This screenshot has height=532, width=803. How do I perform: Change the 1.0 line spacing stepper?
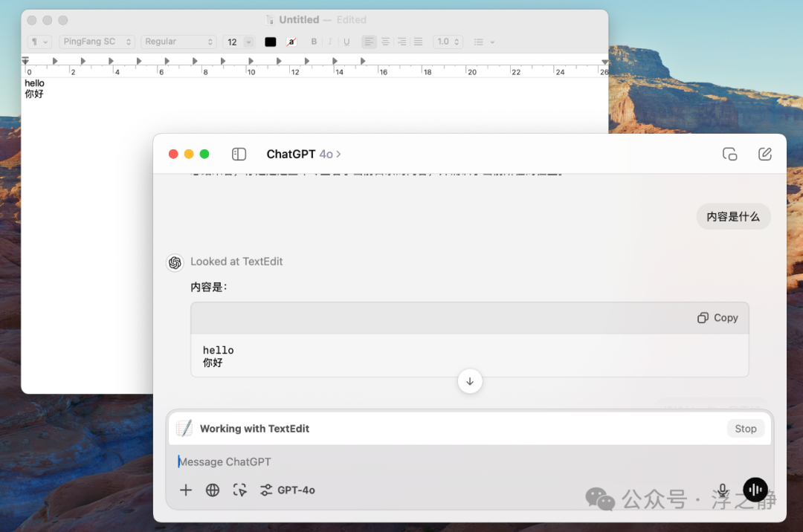point(448,42)
